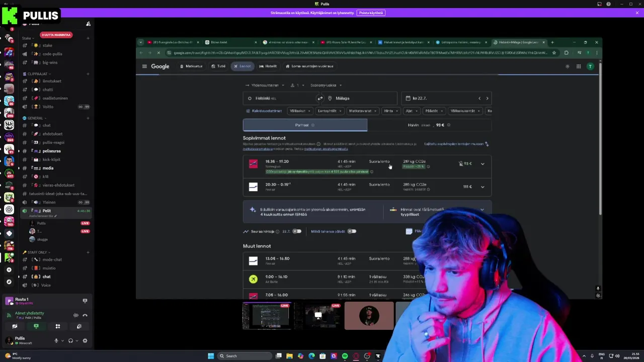
Task: Open first live stream thumbnail preview
Action: pyautogui.click(x=267, y=316)
